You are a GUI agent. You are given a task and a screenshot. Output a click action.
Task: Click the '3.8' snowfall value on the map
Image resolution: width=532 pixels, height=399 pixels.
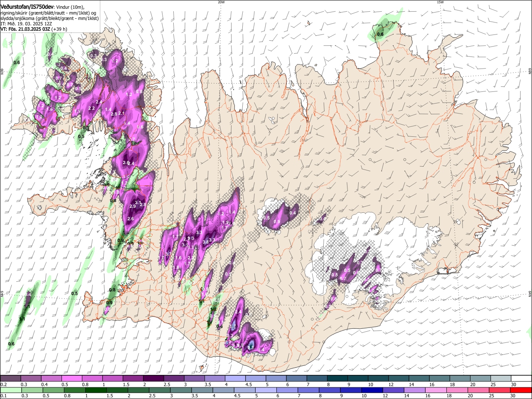(x=205, y=242)
